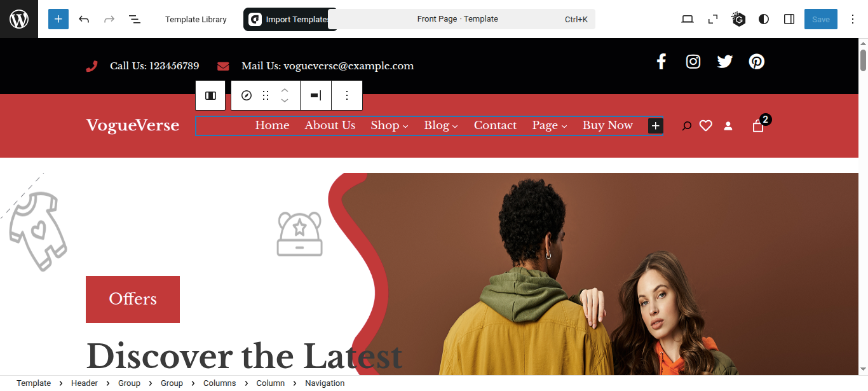This screenshot has height=391, width=868.
Task: Click the blue Save button
Action: (x=821, y=19)
